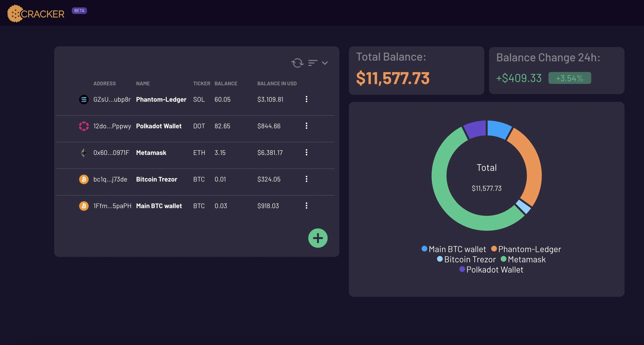Refresh wallet balances with the sync icon
Screen dimensions: 644x345
click(x=297, y=63)
